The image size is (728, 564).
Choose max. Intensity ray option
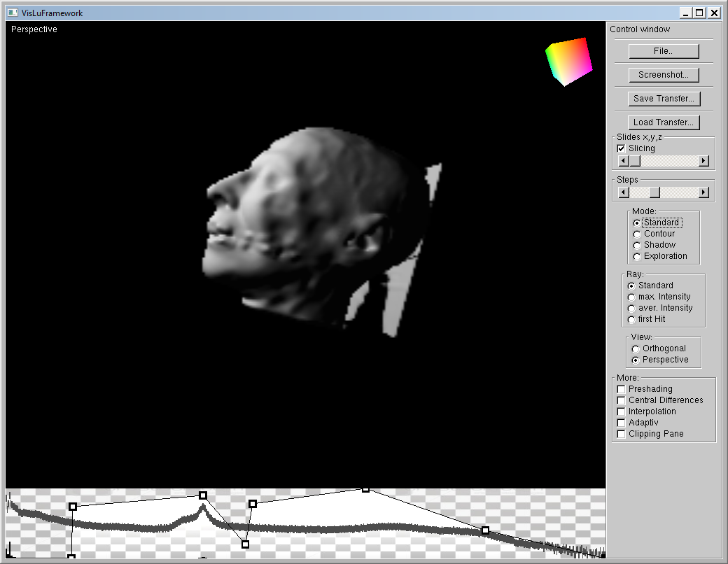coord(631,297)
